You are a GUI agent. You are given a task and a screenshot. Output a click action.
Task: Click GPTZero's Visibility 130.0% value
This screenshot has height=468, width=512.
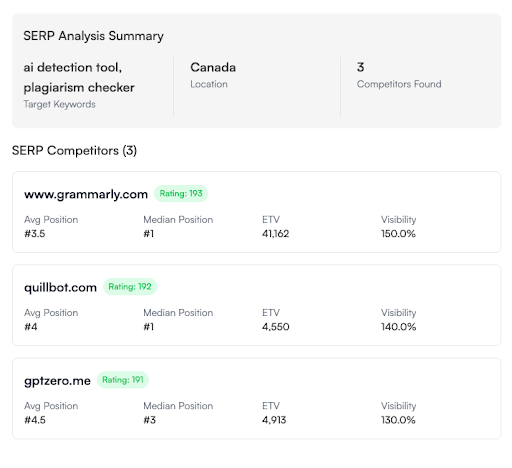398,420
